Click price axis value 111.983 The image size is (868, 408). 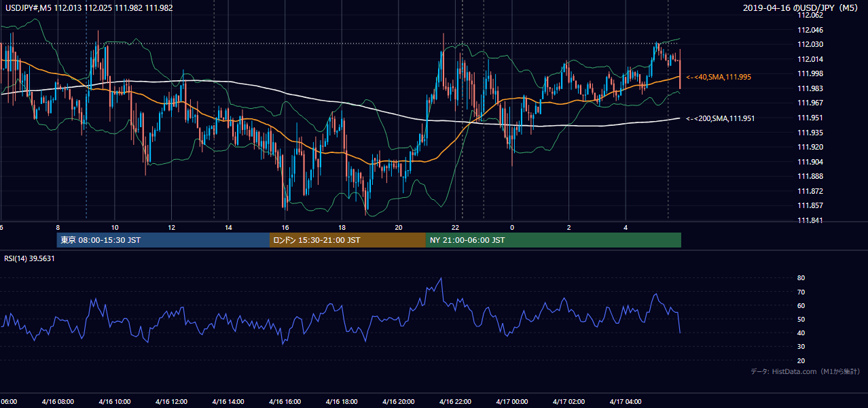(x=810, y=88)
